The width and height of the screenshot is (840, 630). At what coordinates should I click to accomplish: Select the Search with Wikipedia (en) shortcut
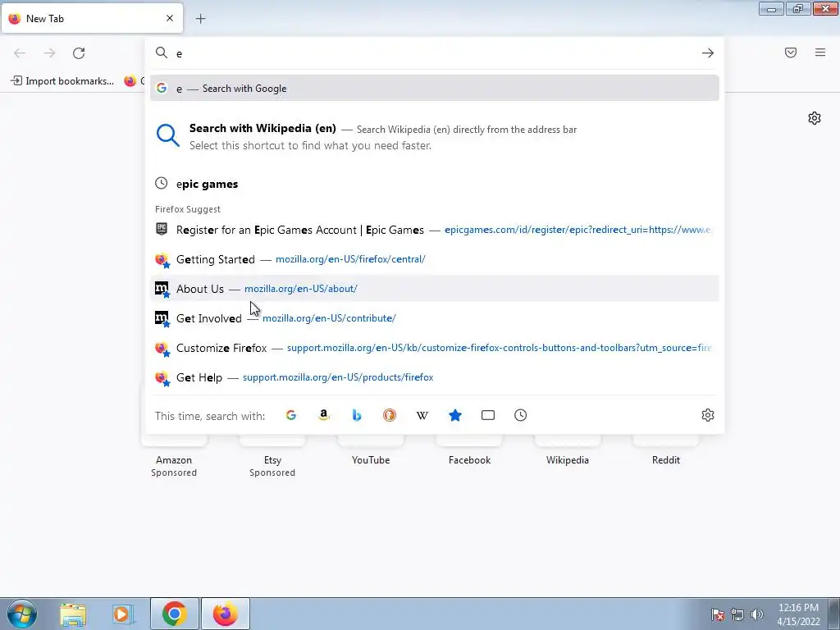[x=435, y=137]
